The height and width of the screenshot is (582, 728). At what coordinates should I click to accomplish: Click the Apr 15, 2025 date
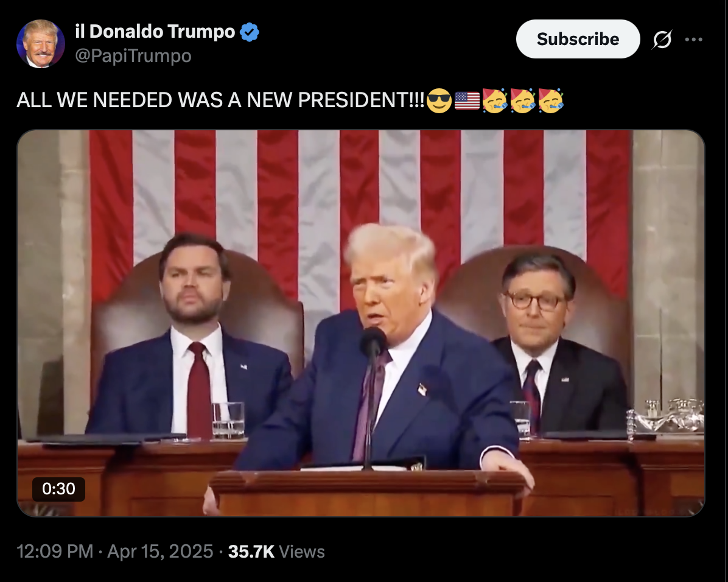(x=160, y=552)
